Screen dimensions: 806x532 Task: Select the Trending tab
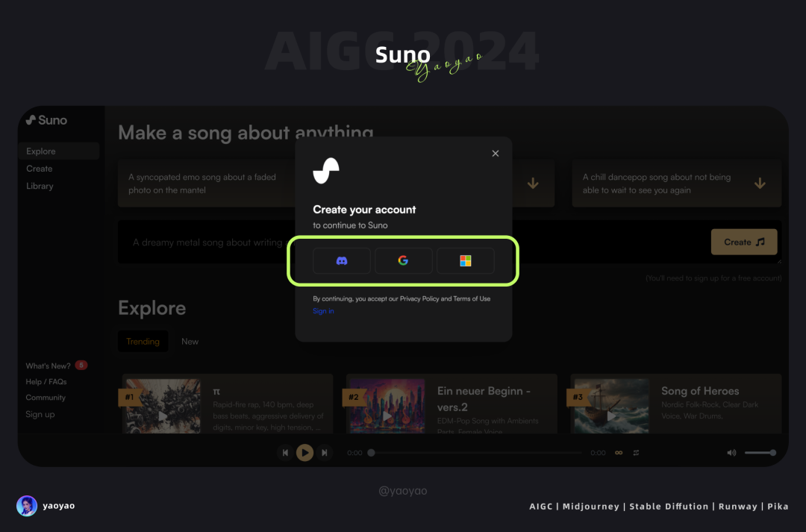point(143,341)
